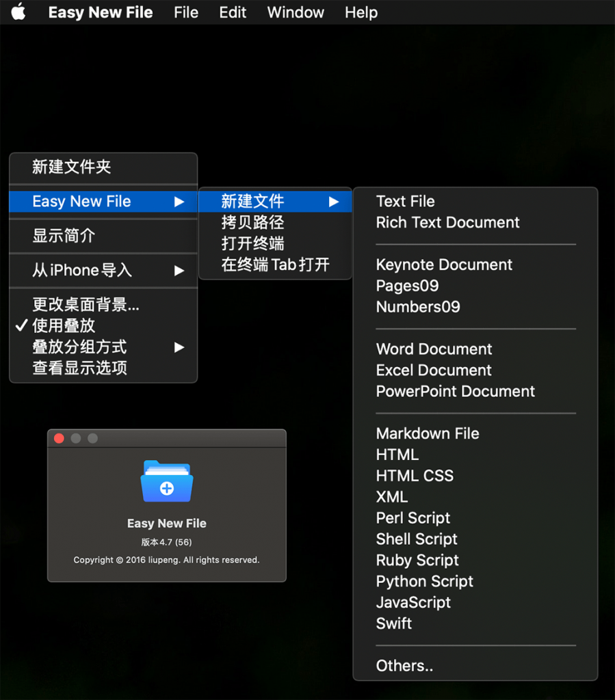This screenshot has width=615, height=700.
Task: Select 显示简介 context menu item
Action: 103,236
